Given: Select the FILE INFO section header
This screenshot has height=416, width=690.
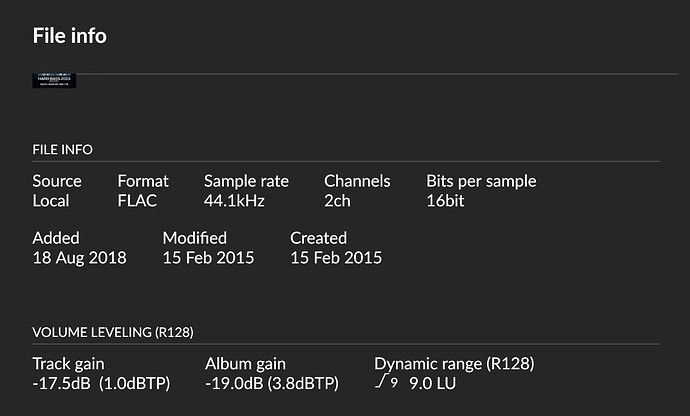Looking at the screenshot, I should [x=62, y=150].
